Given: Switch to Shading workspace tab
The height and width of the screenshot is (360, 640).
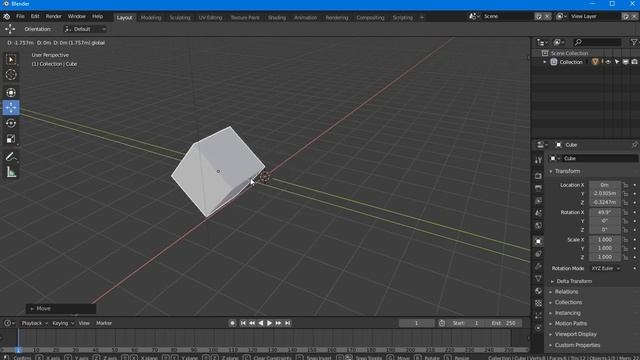Looking at the screenshot, I should [x=277, y=18].
